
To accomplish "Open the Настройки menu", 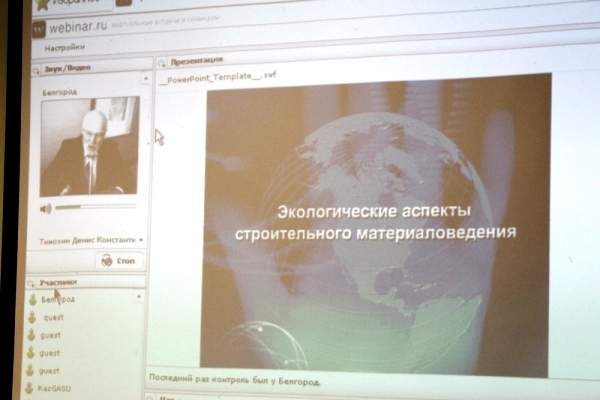I will 64,48.
